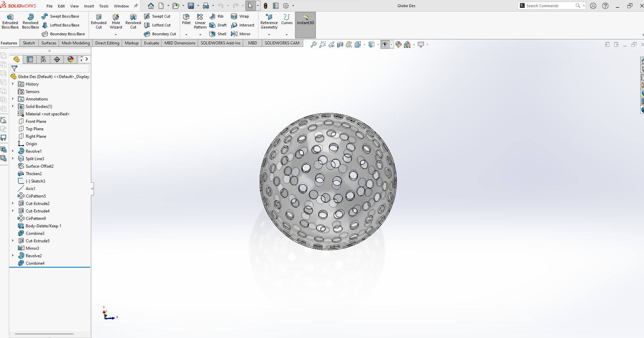Select the Extruded Boss/Base tool
Viewport: 644px width, 338px height.
(x=10, y=21)
